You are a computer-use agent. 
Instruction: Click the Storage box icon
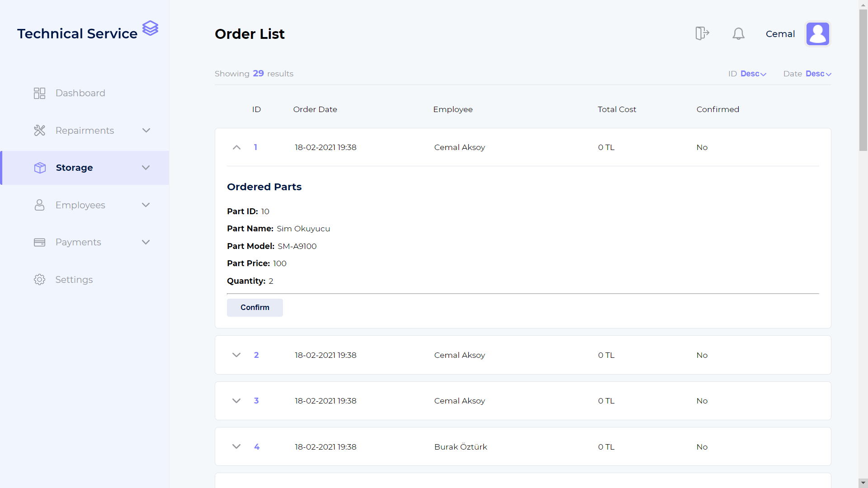click(x=40, y=168)
